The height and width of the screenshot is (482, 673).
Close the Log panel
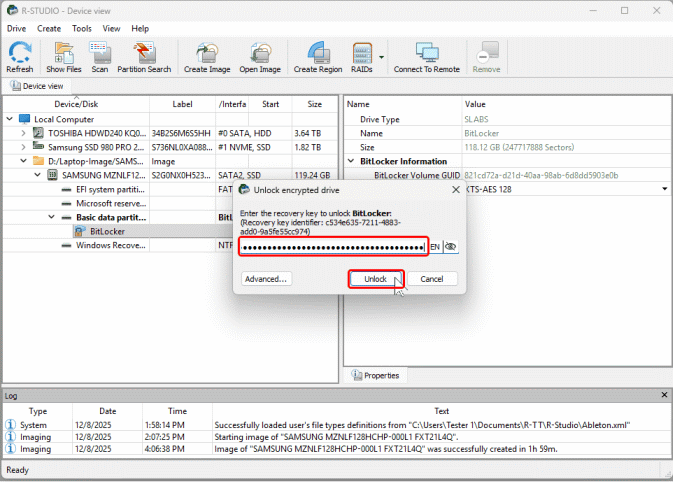664,395
